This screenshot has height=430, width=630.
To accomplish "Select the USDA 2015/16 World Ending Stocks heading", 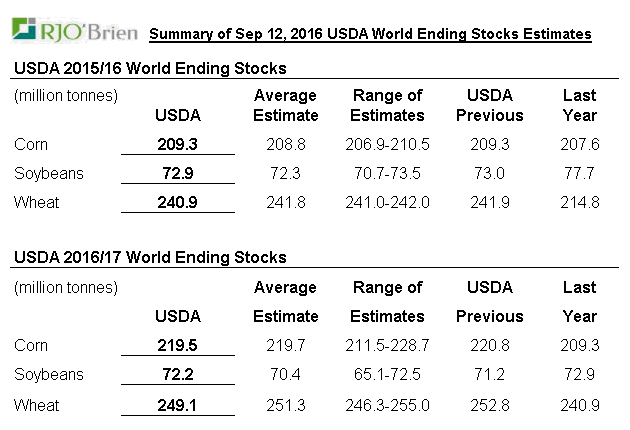I will tap(150, 69).
